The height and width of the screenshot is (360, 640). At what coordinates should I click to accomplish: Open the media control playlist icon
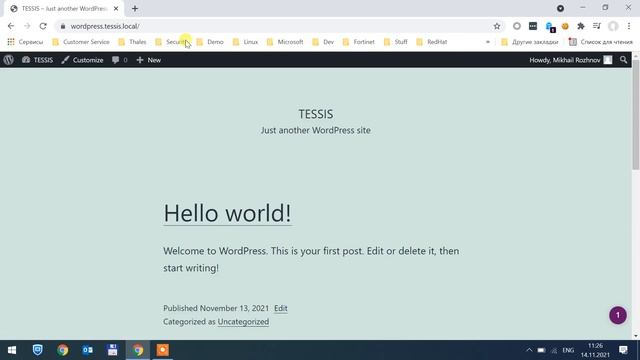(x=597, y=26)
